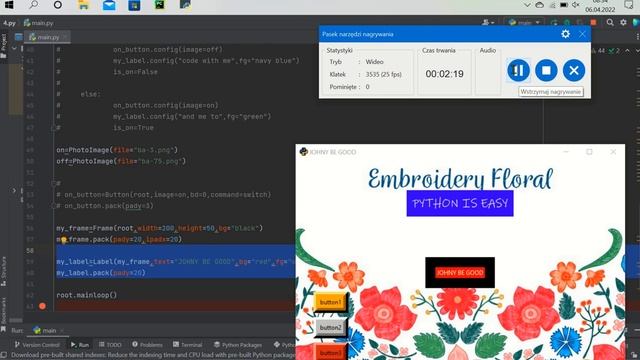Click the Embroidery Floral title in the app window
This screenshot has height=360, width=640.
coord(460,178)
